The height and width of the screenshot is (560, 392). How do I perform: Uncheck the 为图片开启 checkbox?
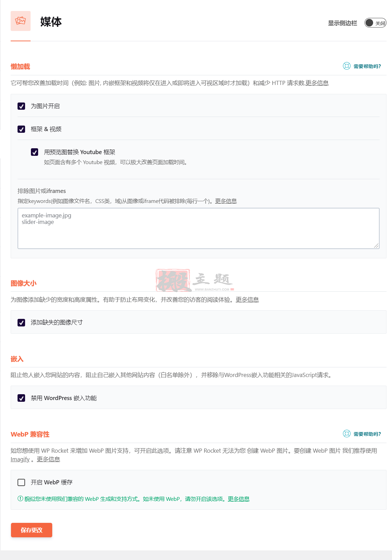click(x=21, y=106)
